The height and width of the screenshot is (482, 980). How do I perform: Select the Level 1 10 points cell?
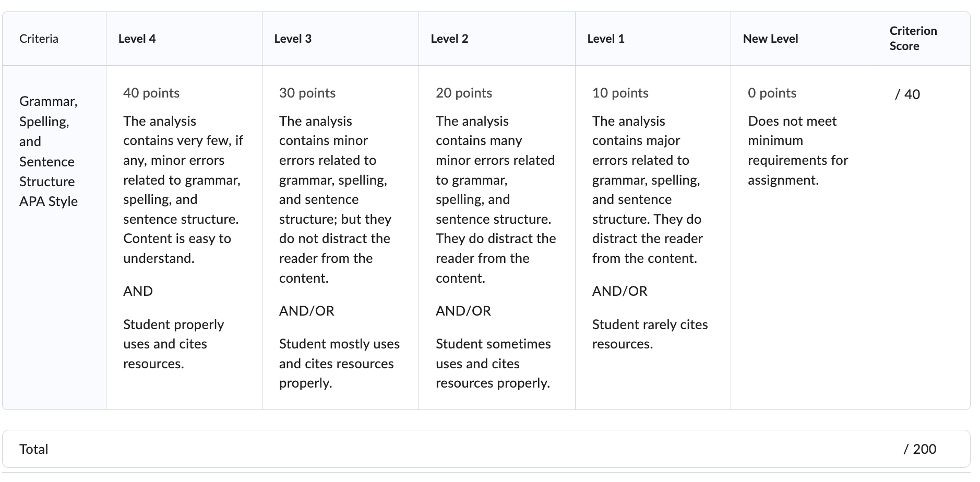(653, 237)
